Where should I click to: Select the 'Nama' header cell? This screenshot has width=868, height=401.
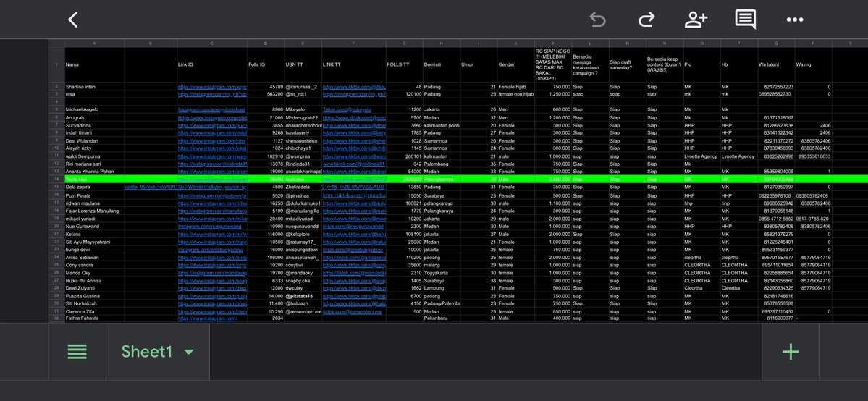tap(94, 65)
